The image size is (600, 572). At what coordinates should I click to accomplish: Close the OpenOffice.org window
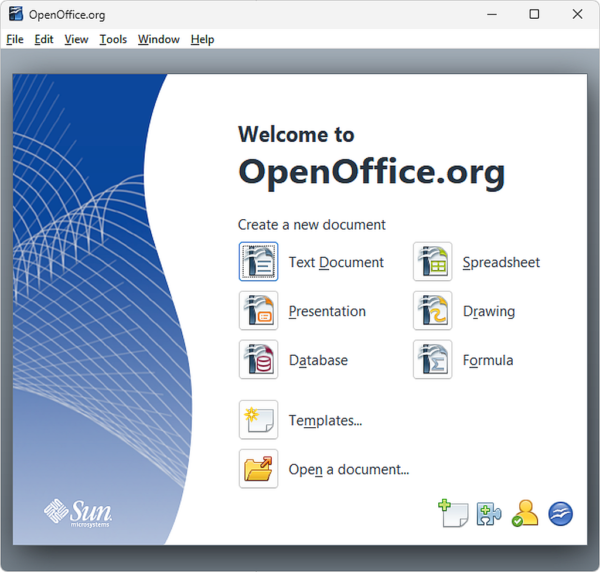pyautogui.click(x=577, y=15)
